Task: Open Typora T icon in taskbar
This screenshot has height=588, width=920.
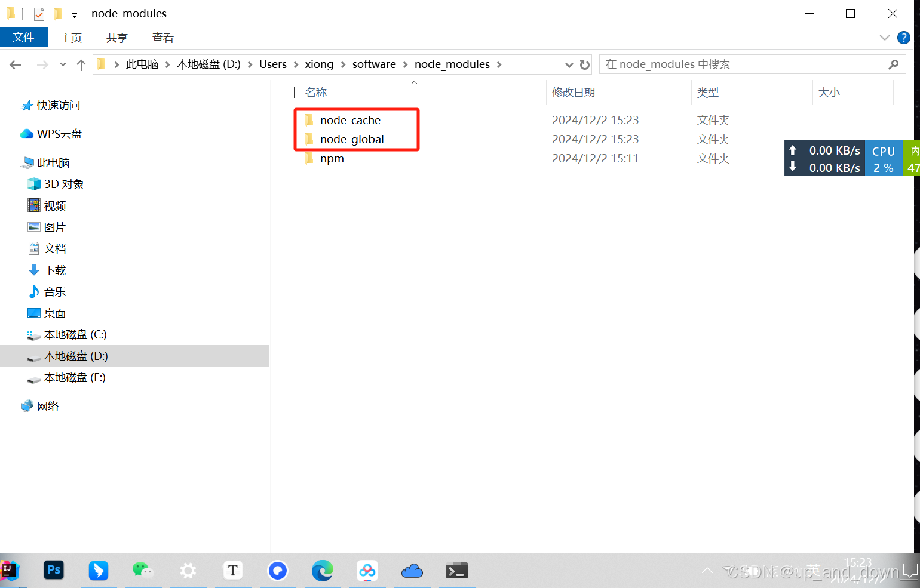Action: coord(233,571)
